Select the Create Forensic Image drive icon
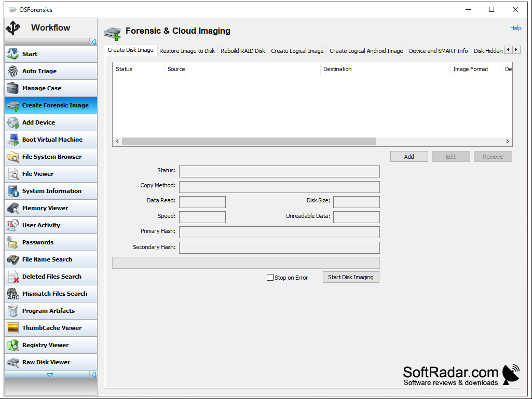 coord(13,105)
